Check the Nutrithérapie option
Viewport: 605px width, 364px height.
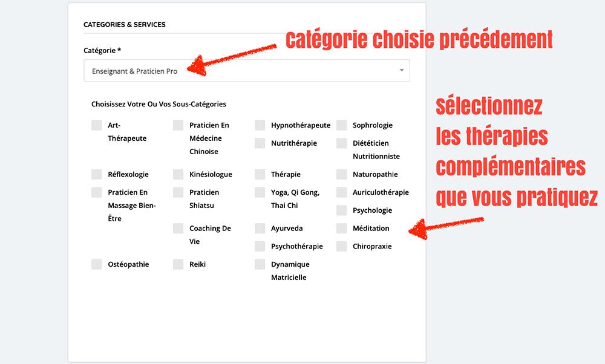click(x=260, y=143)
